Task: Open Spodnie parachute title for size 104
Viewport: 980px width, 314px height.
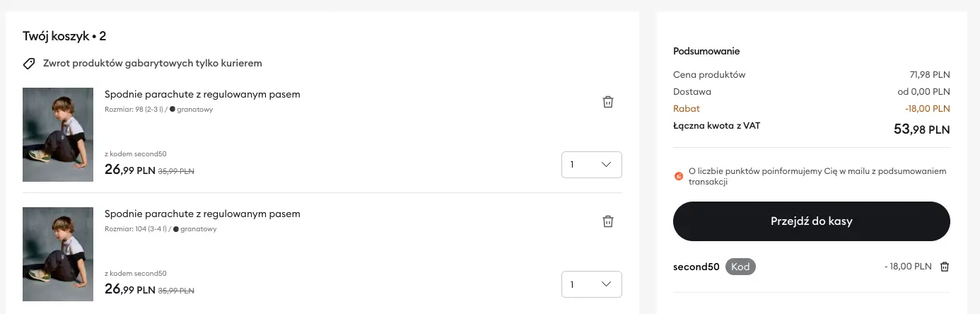Action: [202, 214]
